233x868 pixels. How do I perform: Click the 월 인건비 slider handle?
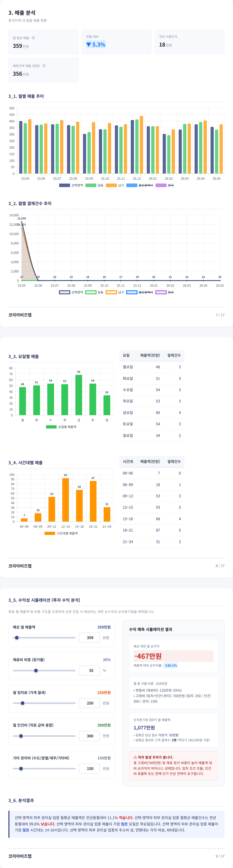21,736
